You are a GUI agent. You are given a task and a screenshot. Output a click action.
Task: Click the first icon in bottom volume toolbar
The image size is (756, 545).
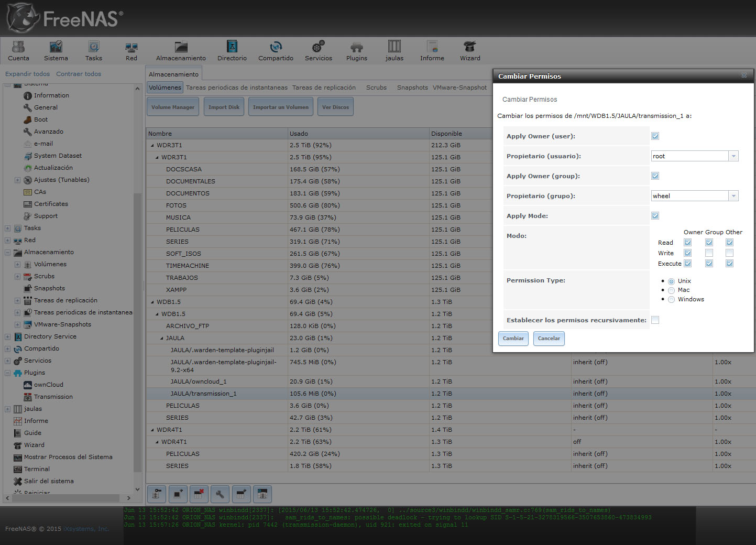pos(156,494)
